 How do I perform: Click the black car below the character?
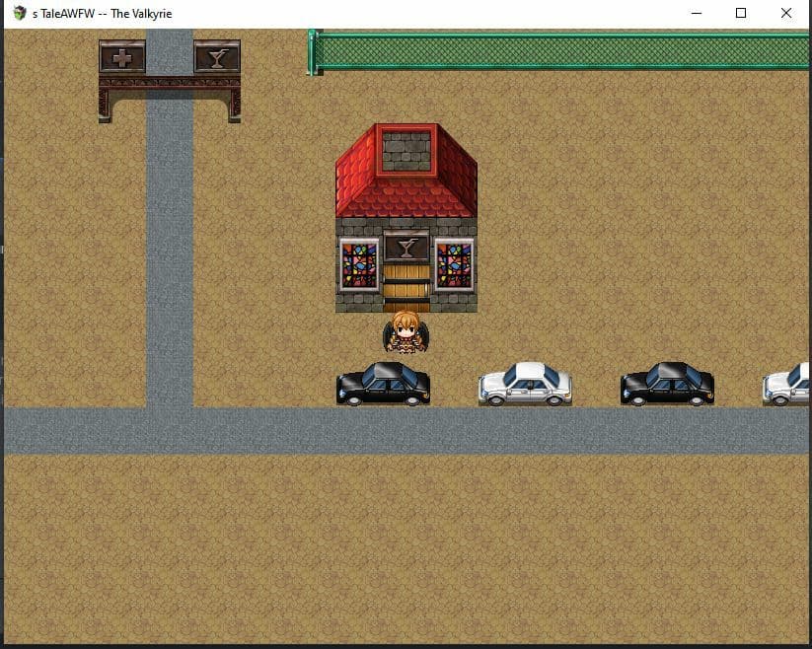[x=383, y=384]
